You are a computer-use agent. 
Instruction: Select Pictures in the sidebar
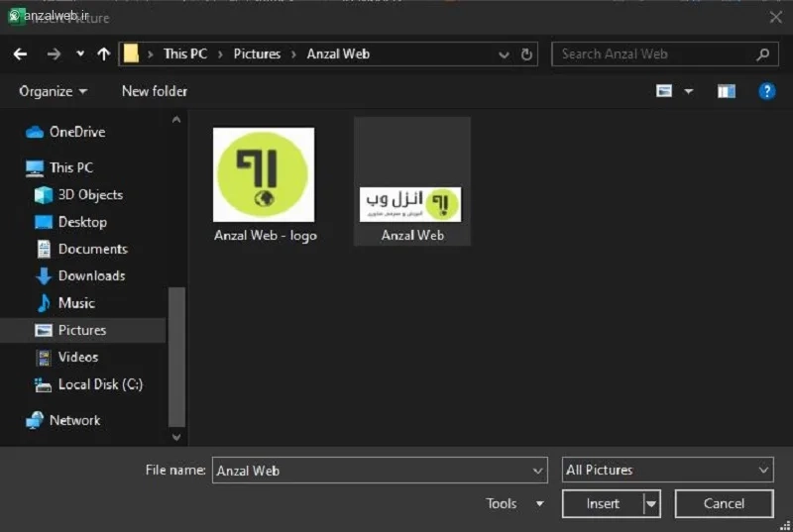[x=82, y=331]
